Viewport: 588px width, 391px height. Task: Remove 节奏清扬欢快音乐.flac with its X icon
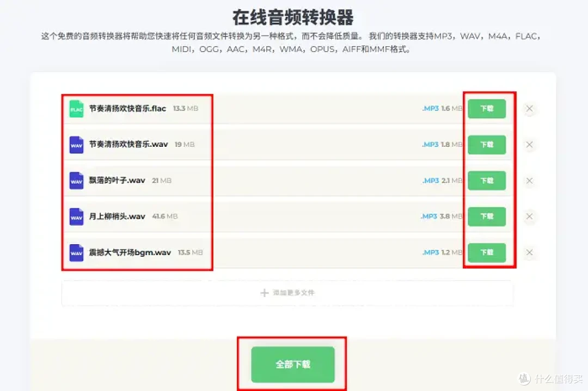pos(530,109)
